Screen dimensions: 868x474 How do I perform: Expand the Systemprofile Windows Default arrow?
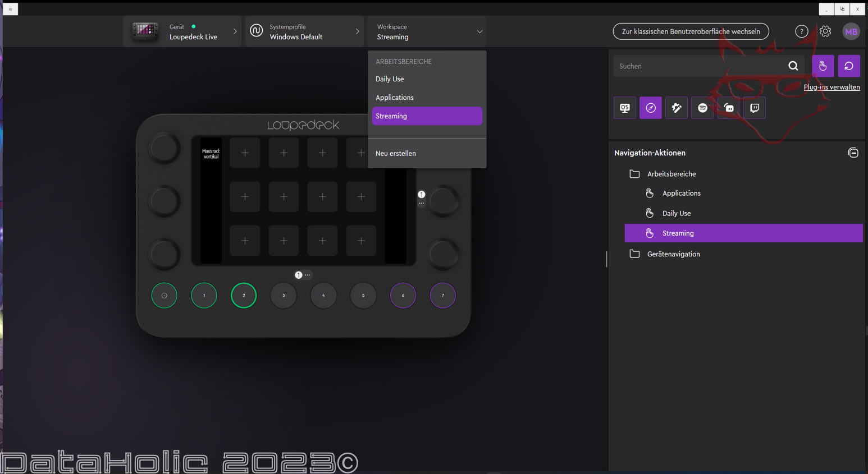[x=357, y=31]
